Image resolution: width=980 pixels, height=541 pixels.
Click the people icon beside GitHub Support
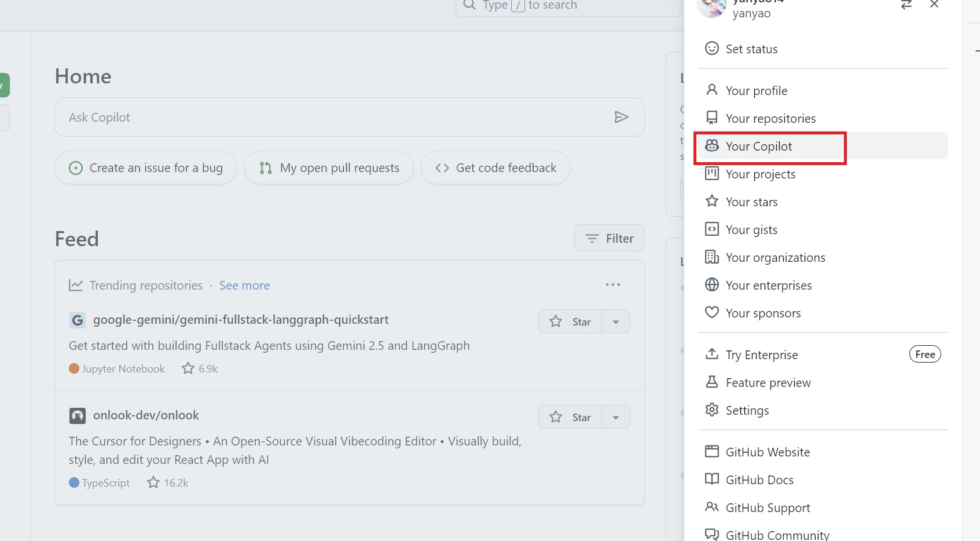(712, 507)
